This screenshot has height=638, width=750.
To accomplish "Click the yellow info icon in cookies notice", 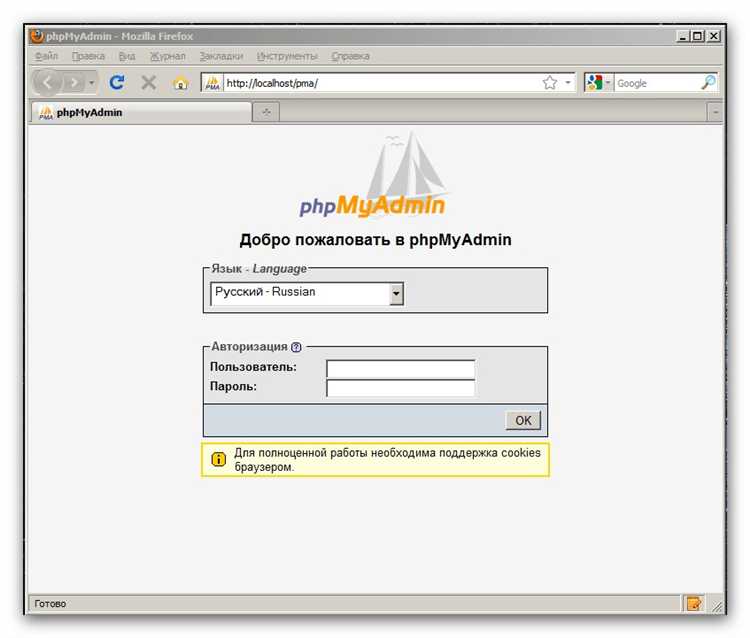I will pyautogui.click(x=219, y=460).
